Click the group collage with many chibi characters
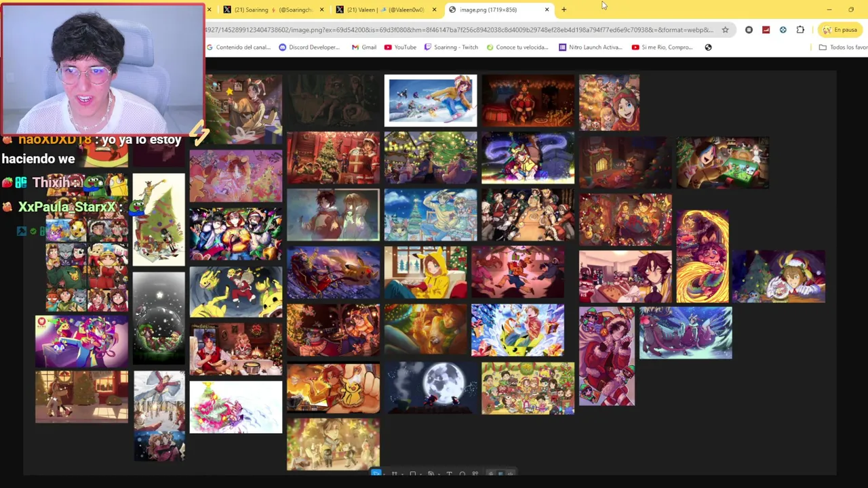The height and width of the screenshot is (488, 868). pos(528,388)
